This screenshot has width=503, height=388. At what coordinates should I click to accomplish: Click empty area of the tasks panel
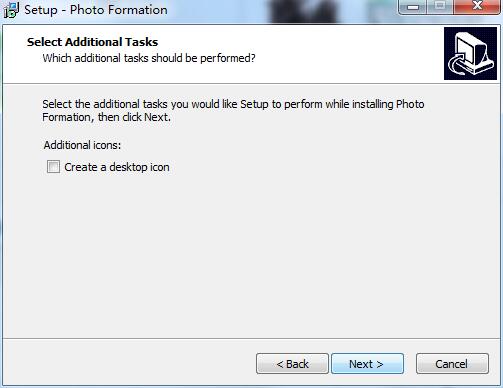[x=251, y=253]
